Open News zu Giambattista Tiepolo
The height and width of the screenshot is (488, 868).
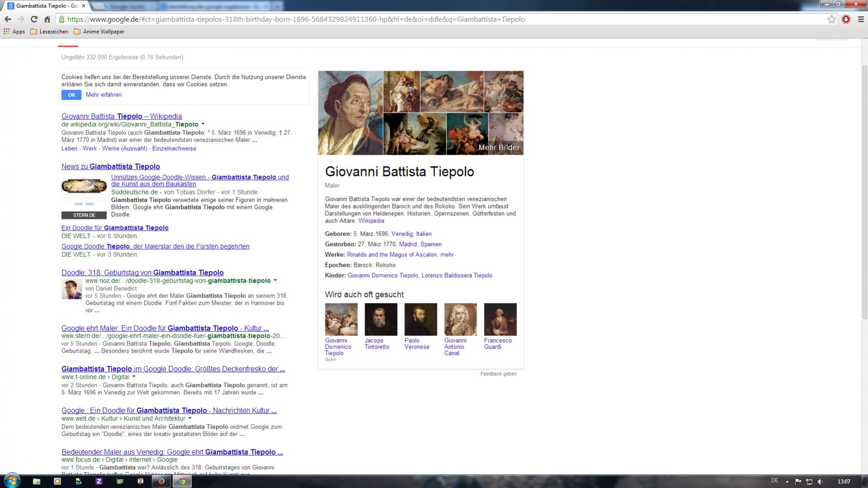111,166
